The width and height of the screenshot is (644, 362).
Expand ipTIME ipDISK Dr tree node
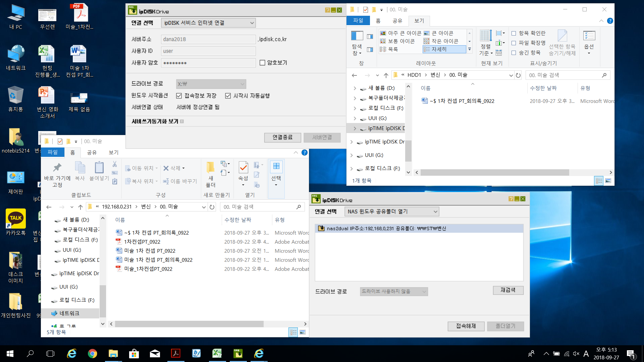(x=352, y=142)
